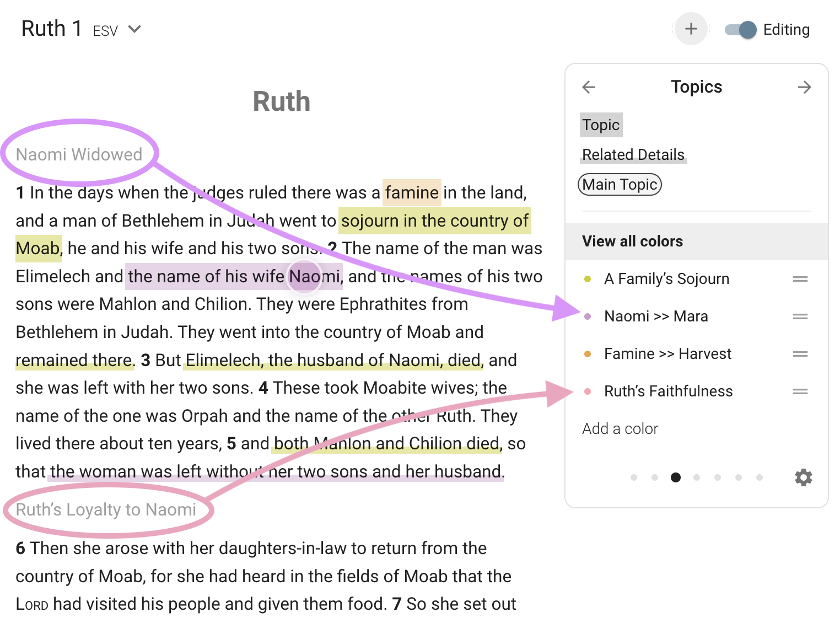Jump to last pagination dot
The image size is (840, 623).
[760, 477]
